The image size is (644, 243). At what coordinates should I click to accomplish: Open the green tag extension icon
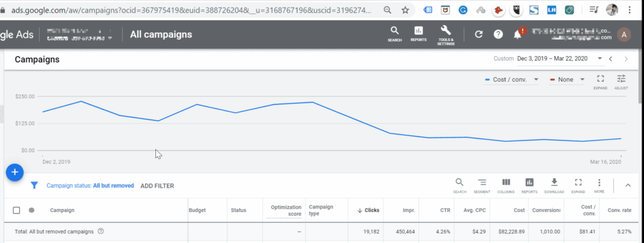569,10
